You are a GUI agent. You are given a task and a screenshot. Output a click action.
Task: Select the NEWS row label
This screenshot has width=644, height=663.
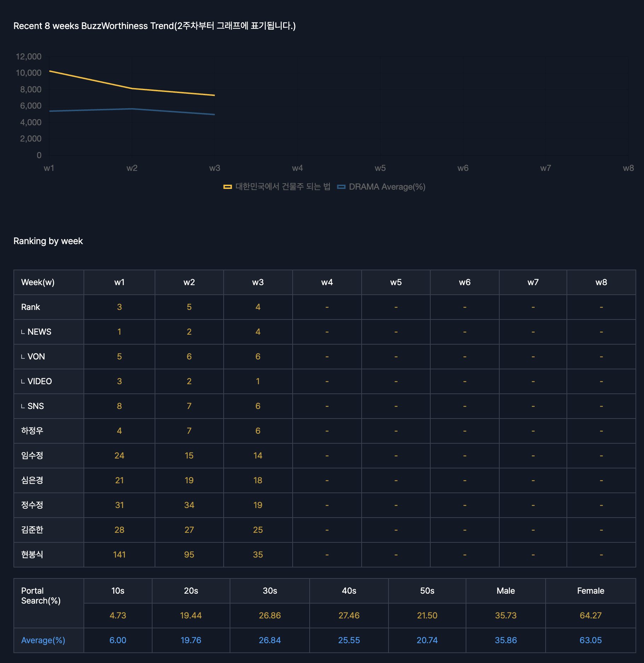point(39,332)
